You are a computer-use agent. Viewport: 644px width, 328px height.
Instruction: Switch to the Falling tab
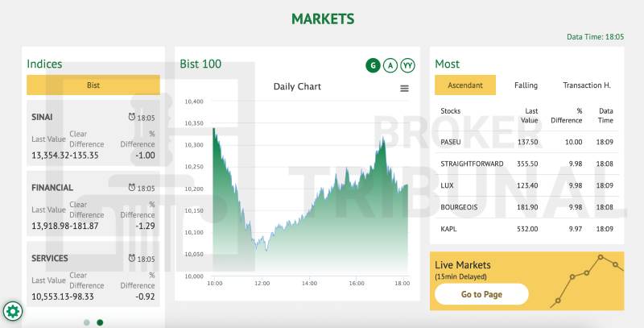tap(526, 85)
